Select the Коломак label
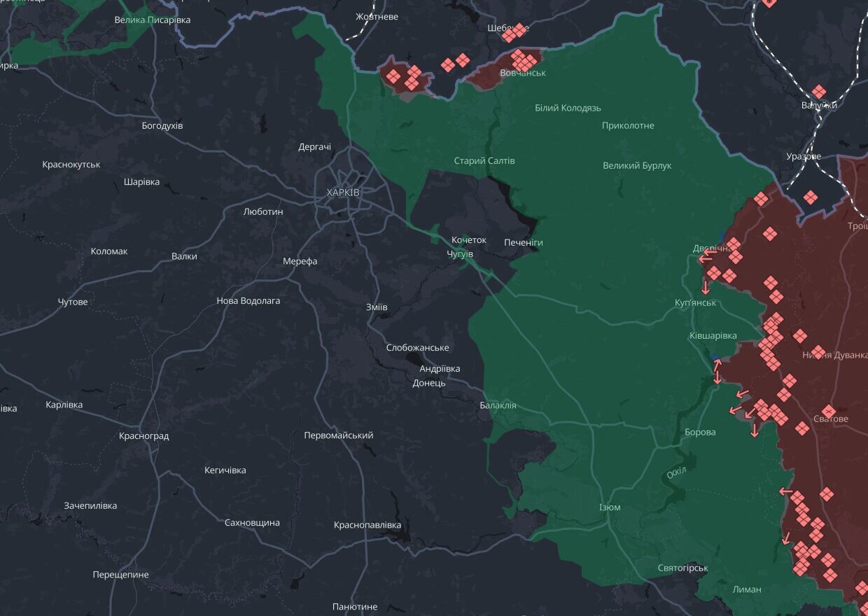Viewport: 868px width, 616px height. [109, 251]
